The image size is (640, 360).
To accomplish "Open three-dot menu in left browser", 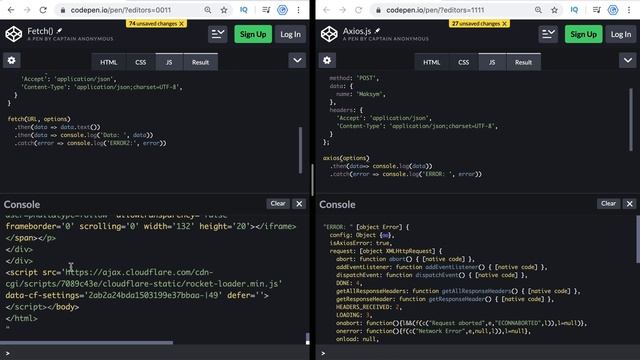I will 298,10.
